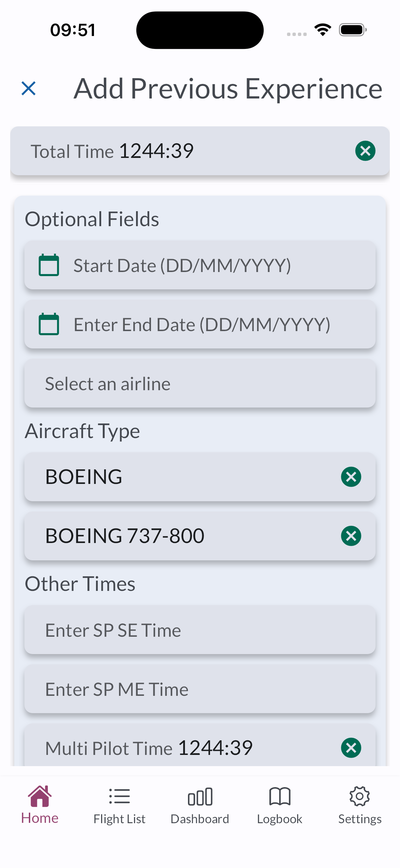Remove the BOEING 737-800 selection
This screenshot has width=400, height=868.
pos(351,536)
